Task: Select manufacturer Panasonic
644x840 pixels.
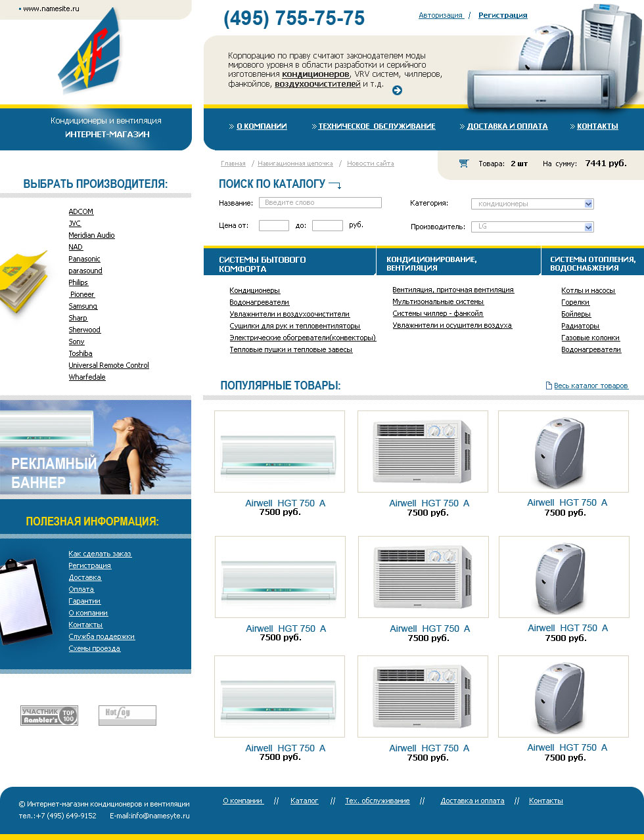Action: click(84, 259)
